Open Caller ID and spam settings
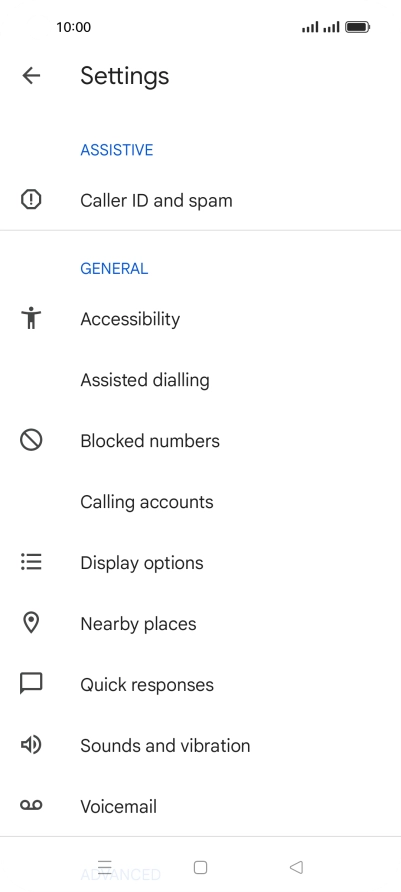 pos(200,200)
